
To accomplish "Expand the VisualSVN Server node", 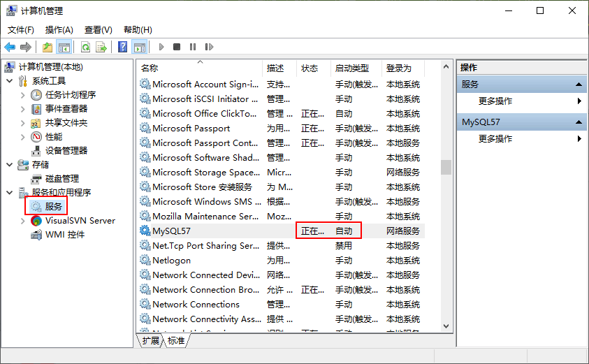I will click(22, 221).
